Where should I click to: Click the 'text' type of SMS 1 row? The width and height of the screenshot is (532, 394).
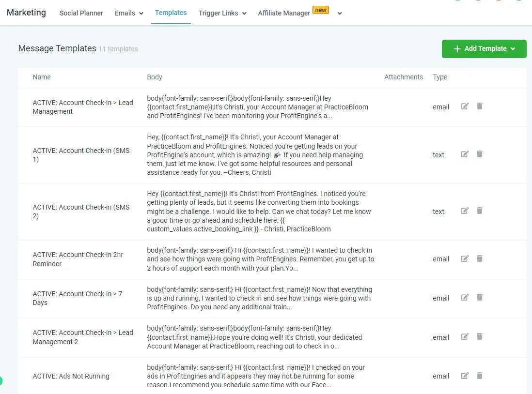[438, 154]
